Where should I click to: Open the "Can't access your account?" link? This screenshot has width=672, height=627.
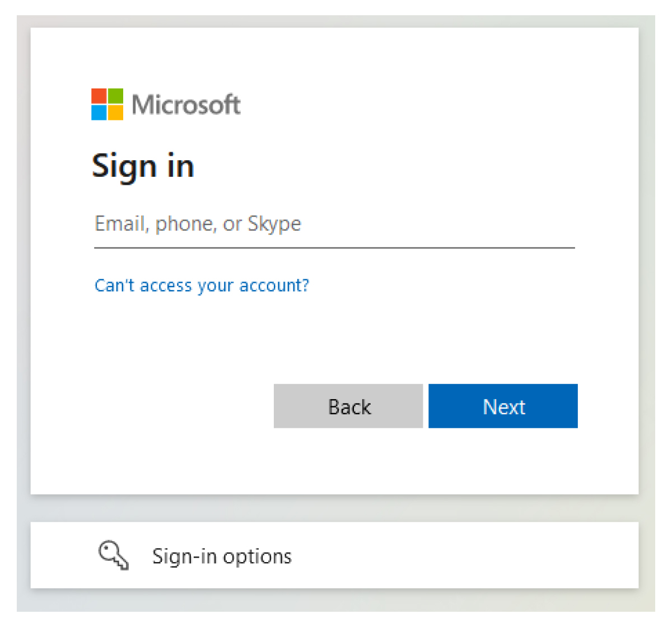[x=202, y=286]
